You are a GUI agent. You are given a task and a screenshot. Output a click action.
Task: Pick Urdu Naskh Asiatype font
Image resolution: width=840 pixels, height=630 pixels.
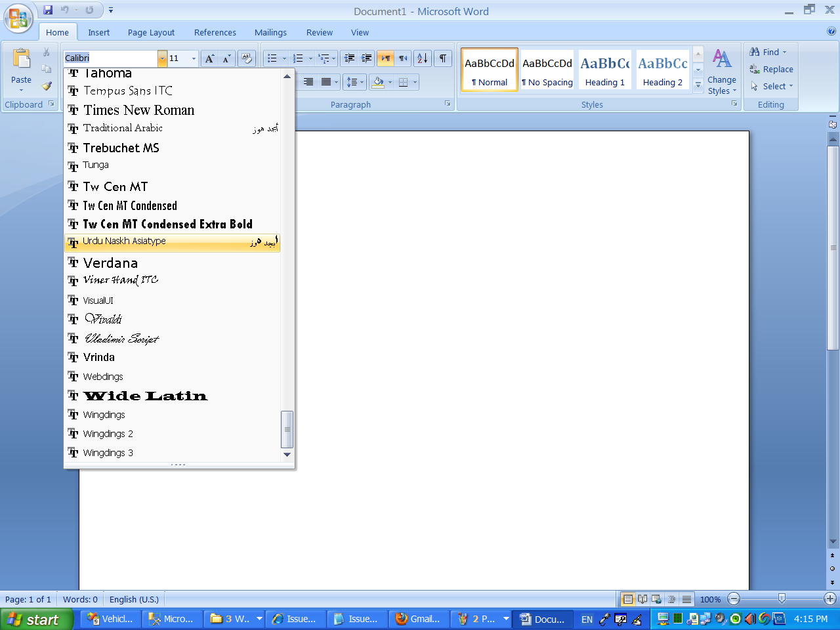173,242
